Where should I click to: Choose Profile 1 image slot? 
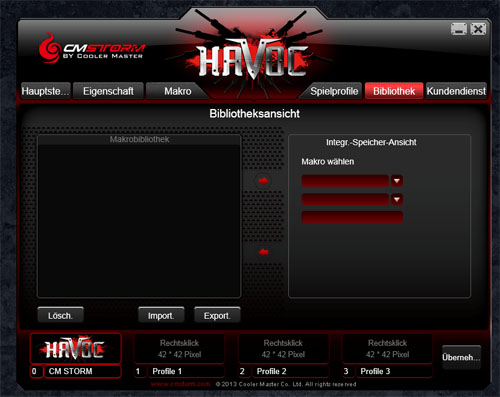coord(179,349)
